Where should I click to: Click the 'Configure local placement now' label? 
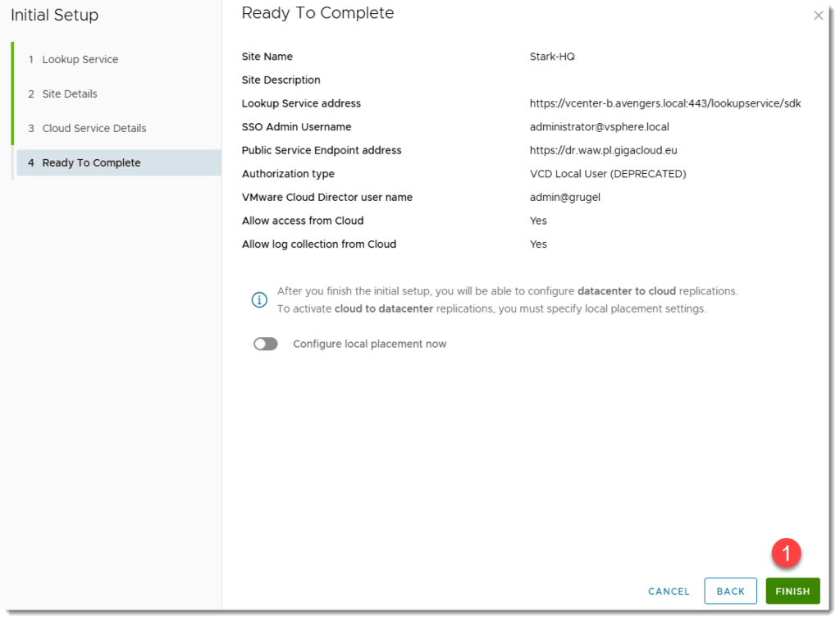[x=369, y=345]
